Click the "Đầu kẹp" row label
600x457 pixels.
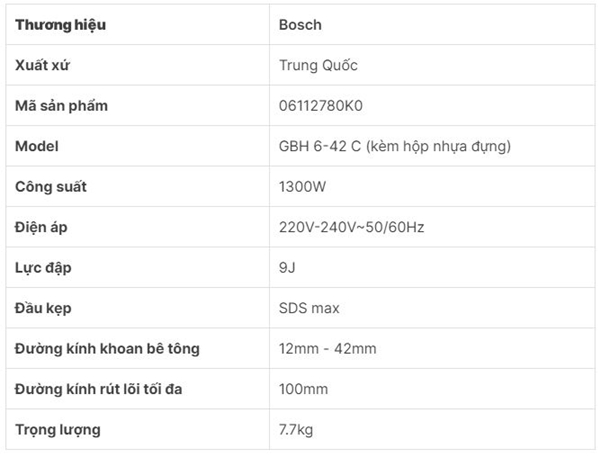45,309
